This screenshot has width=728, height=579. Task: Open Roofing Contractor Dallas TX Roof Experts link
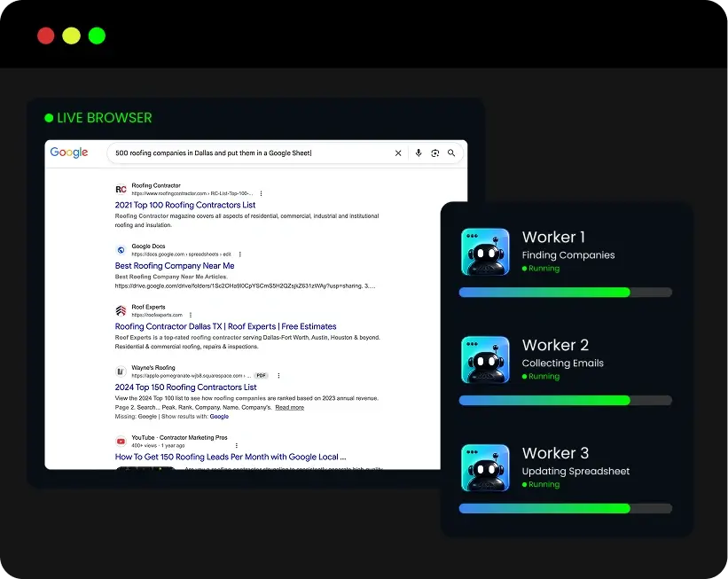225,326
